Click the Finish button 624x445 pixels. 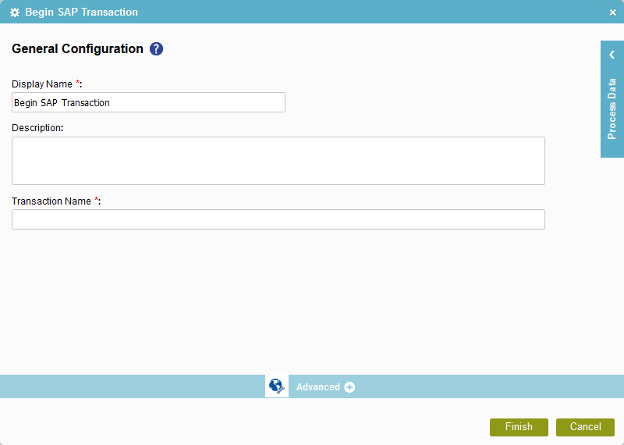point(519,427)
